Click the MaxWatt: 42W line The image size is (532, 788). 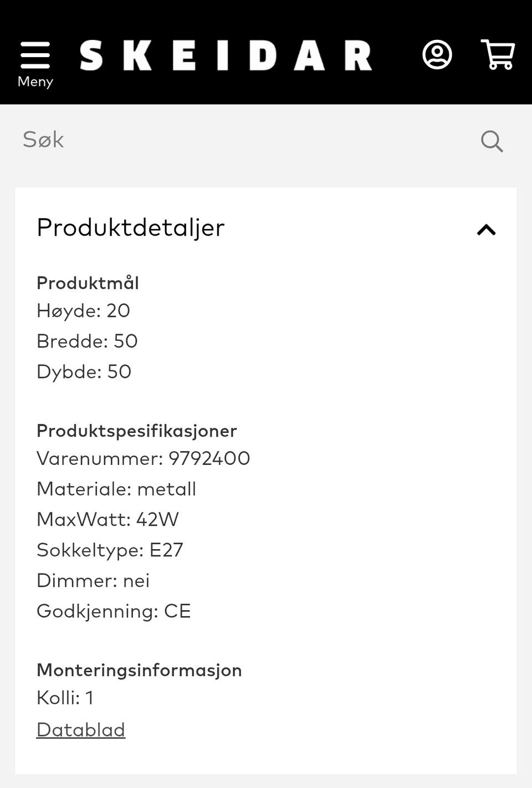coord(108,520)
